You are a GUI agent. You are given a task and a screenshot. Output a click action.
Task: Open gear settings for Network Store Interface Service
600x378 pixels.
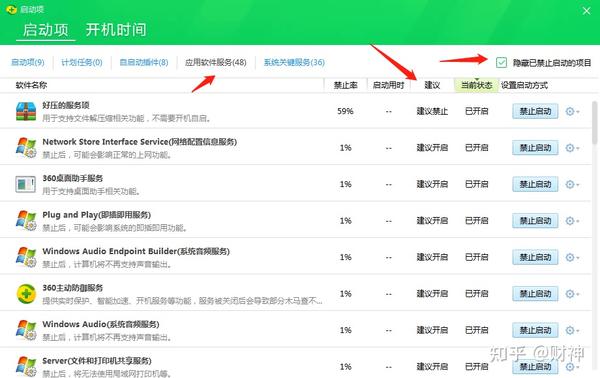[572, 148]
